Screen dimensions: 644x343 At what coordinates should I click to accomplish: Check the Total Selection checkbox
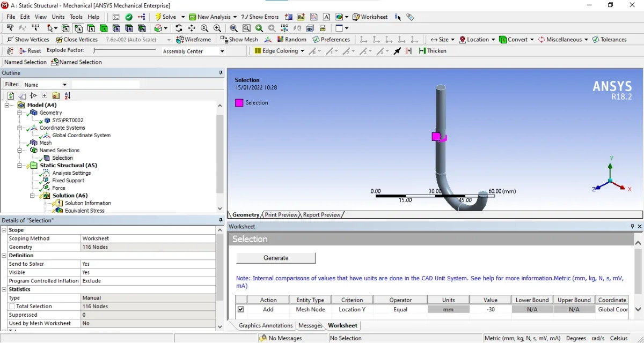pos(12,307)
